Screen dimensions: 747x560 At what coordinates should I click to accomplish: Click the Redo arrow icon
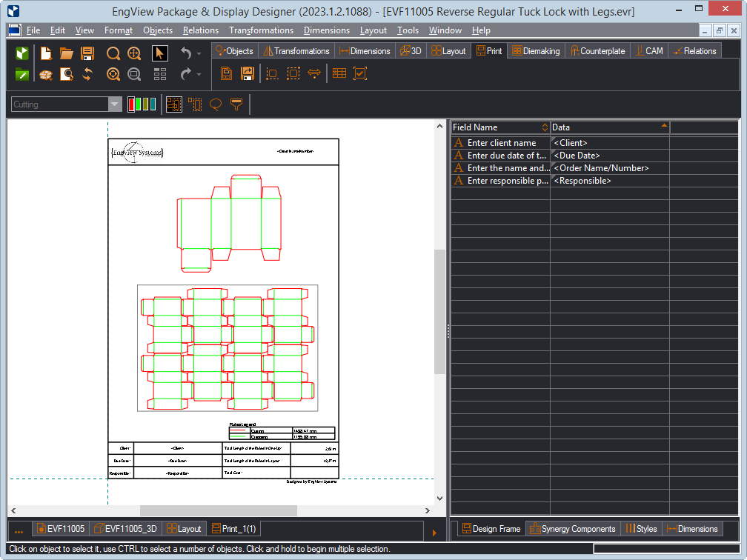click(x=186, y=74)
